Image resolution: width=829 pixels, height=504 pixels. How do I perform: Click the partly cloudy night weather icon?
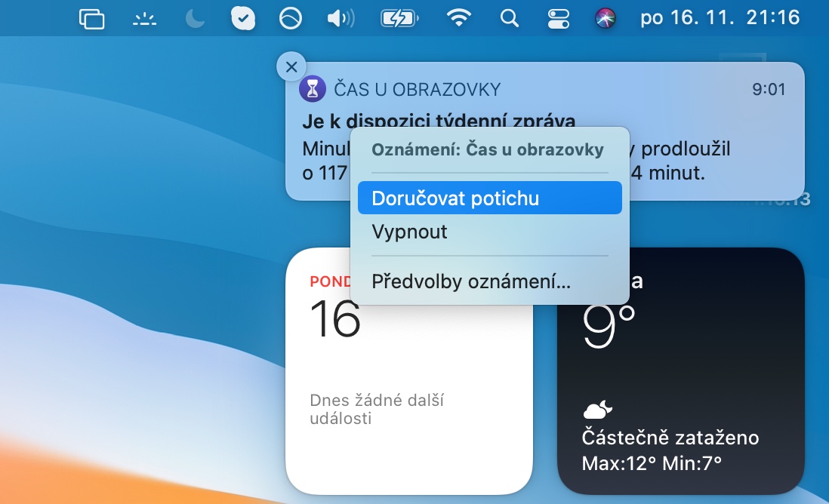(597, 409)
